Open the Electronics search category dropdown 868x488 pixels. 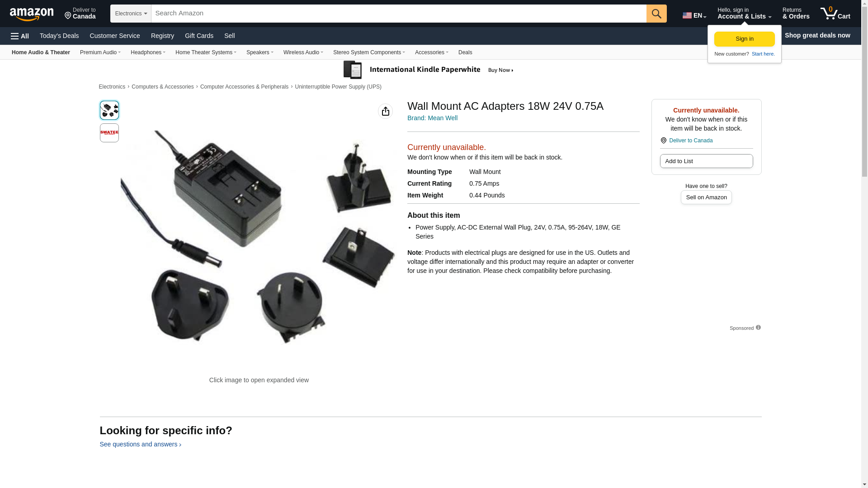(x=131, y=14)
